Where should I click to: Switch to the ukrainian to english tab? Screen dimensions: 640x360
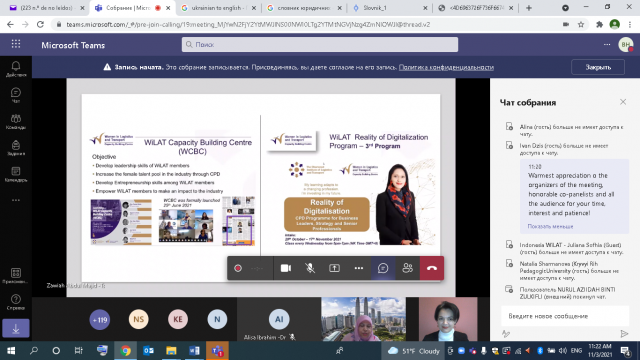pyautogui.click(x=219, y=8)
